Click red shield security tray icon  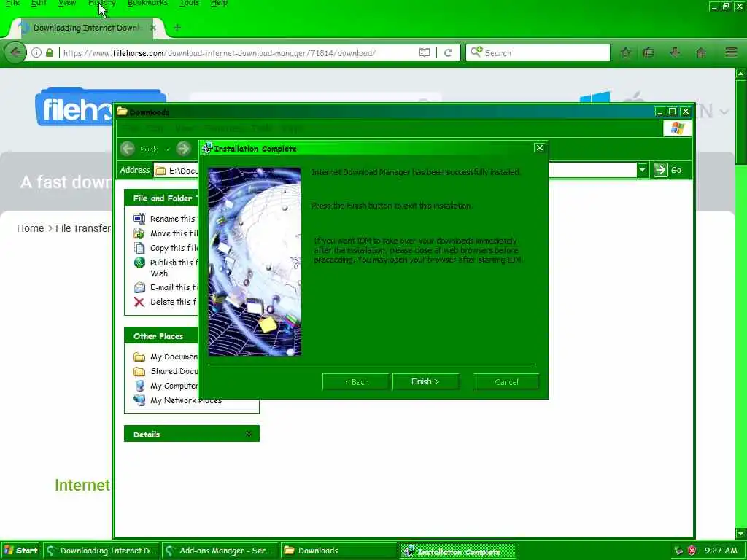[692, 551]
